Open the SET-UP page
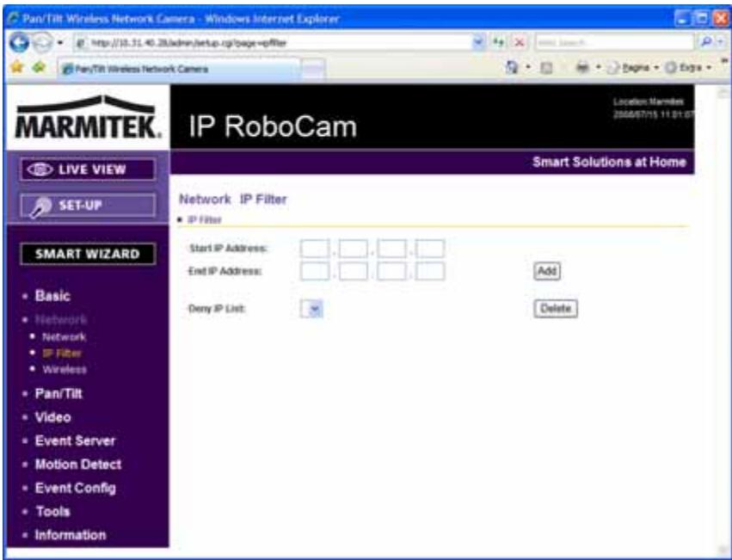732x560 pixels. point(88,206)
